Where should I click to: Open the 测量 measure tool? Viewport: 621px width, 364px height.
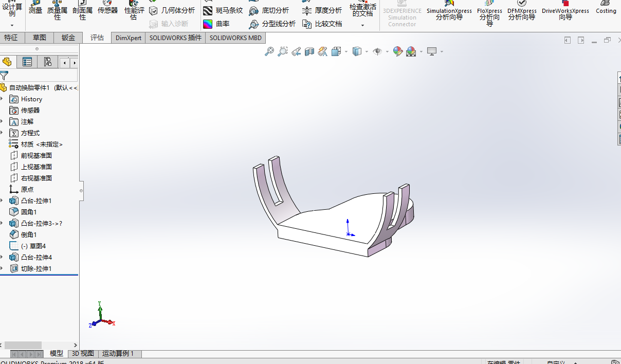tap(35, 7)
